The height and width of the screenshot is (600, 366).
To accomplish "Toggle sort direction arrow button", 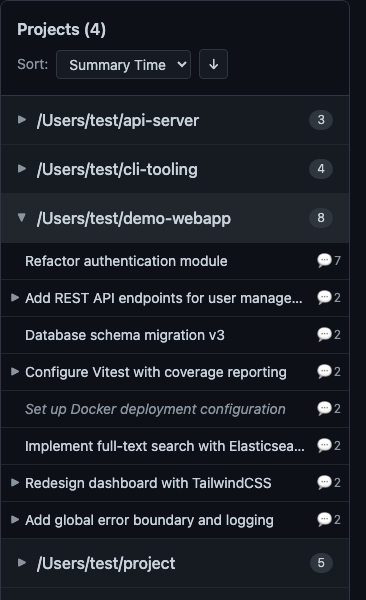I will 213,64.
